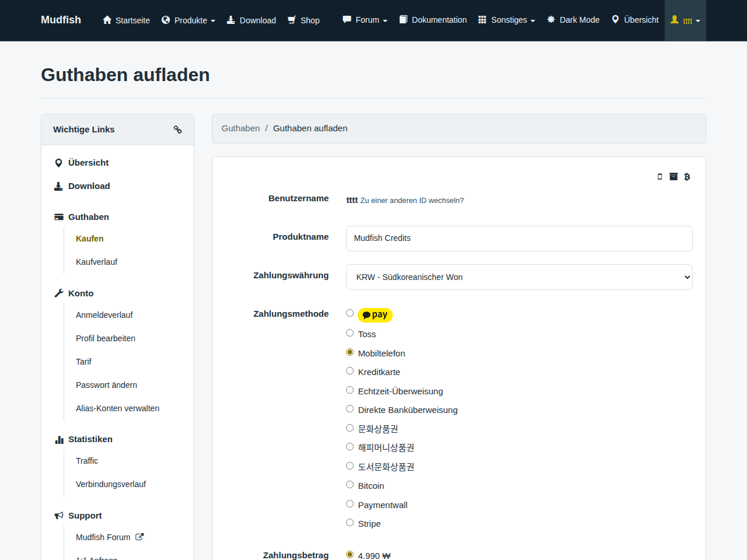This screenshot has width=747, height=560.
Task: Click the pin icon beside sidebar Übersicht
Action: pyautogui.click(x=58, y=163)
